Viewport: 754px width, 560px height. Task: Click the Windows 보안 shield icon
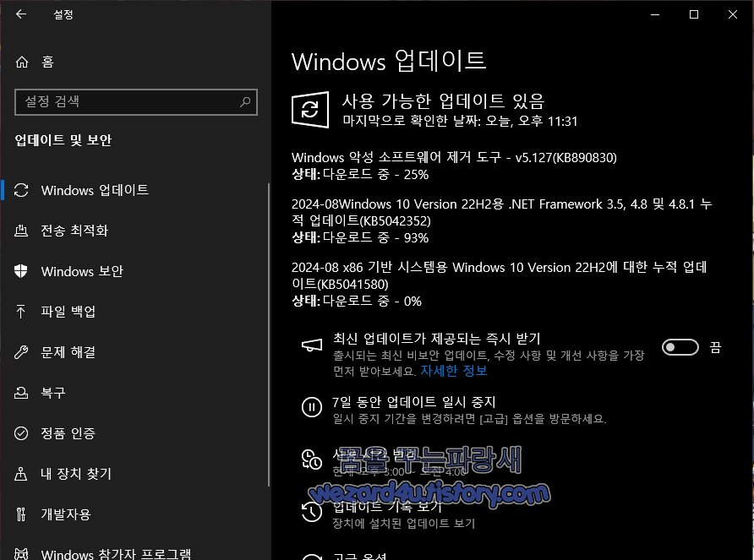coord(21,271)
